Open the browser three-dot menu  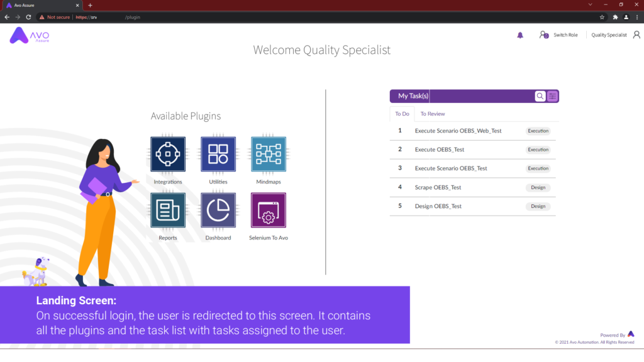[637, 17]
